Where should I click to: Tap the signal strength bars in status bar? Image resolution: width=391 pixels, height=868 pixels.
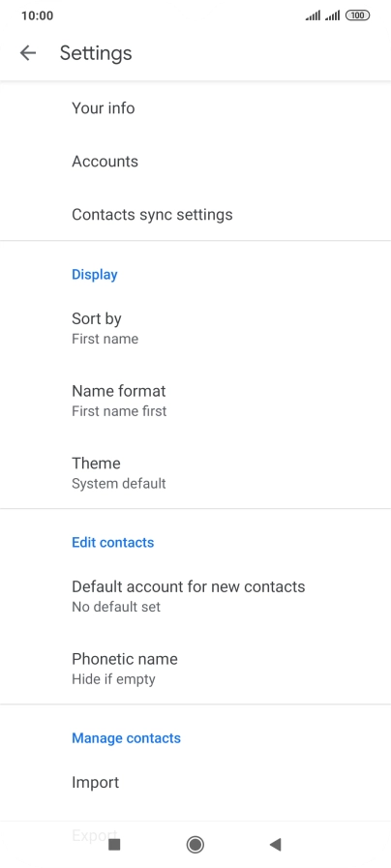tap(322, 15)
